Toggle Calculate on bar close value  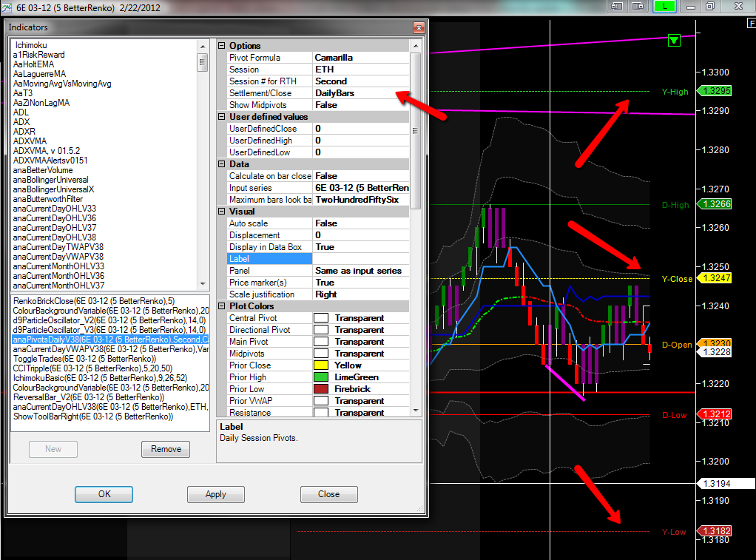361,176
